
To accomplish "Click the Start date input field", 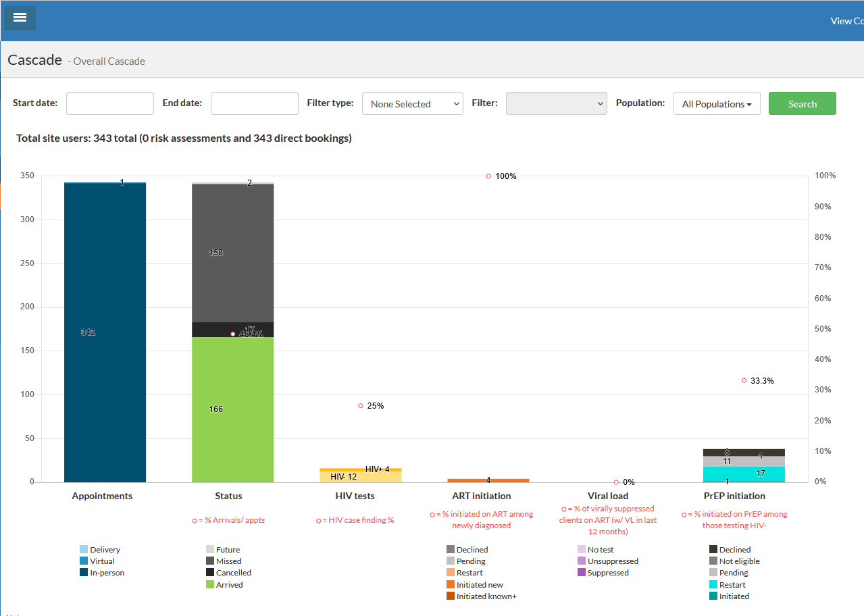I will point(109,103).
